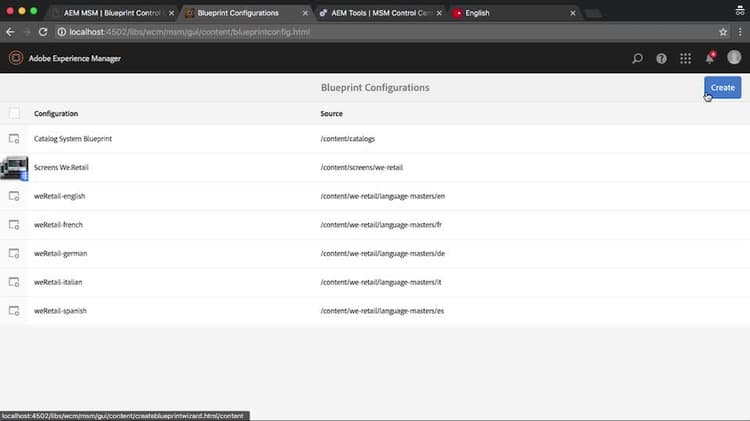This screenshot has height=421, width=750.
Task: Click the Source column header
Action: [x=331, y=113]
